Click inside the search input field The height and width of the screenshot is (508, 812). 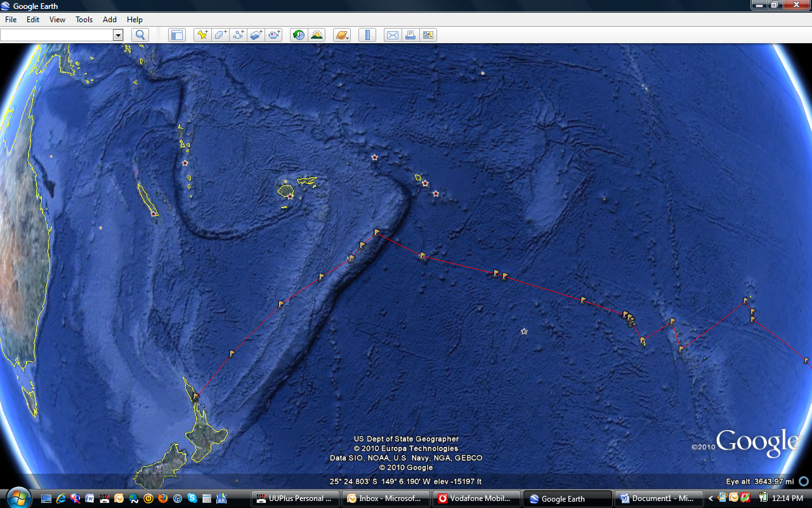[56, 35]
